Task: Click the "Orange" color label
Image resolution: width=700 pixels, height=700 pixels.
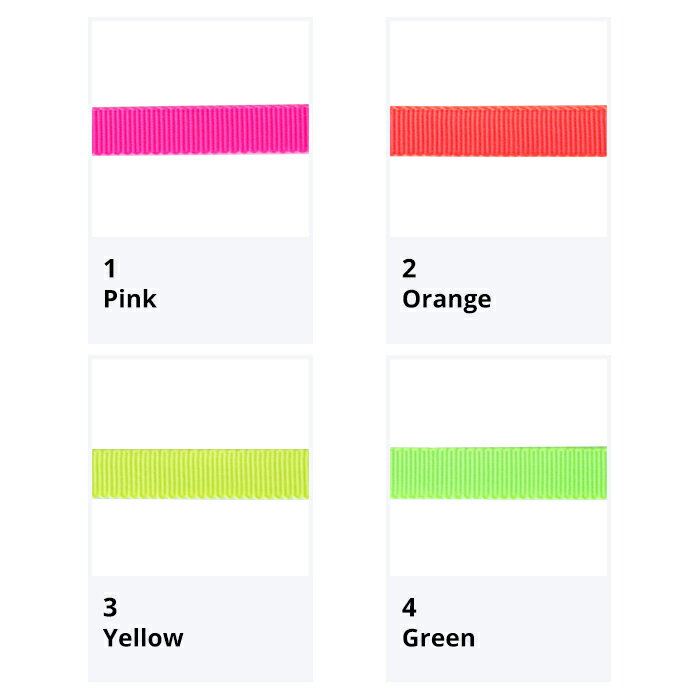Action: tap(446, 300)
